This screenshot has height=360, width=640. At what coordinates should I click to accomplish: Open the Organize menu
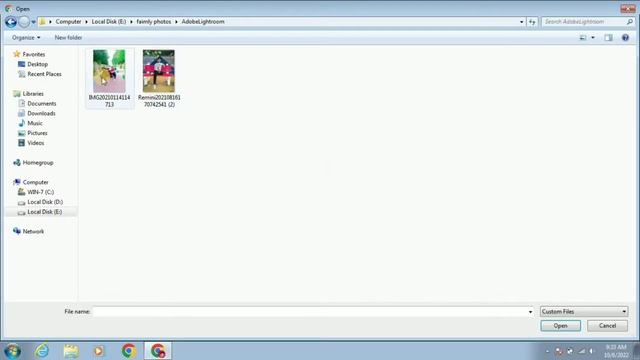26,38
